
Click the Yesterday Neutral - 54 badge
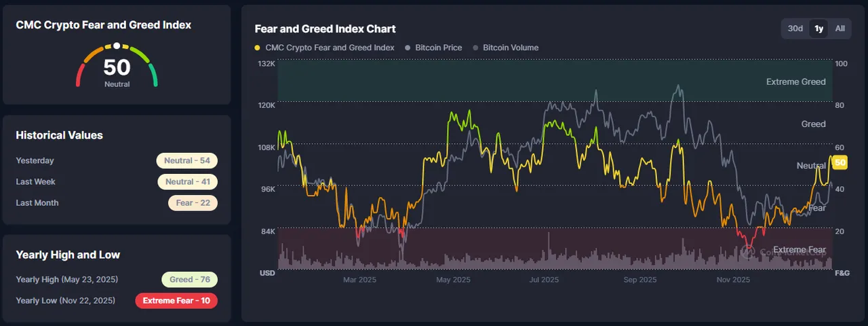pyautogui.click(x=186, y=161)
